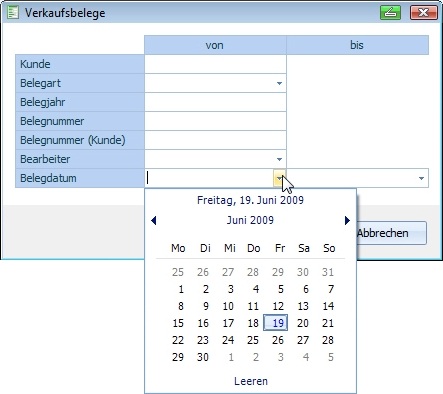Select 19 in the calendar

[x=276, y=323]
